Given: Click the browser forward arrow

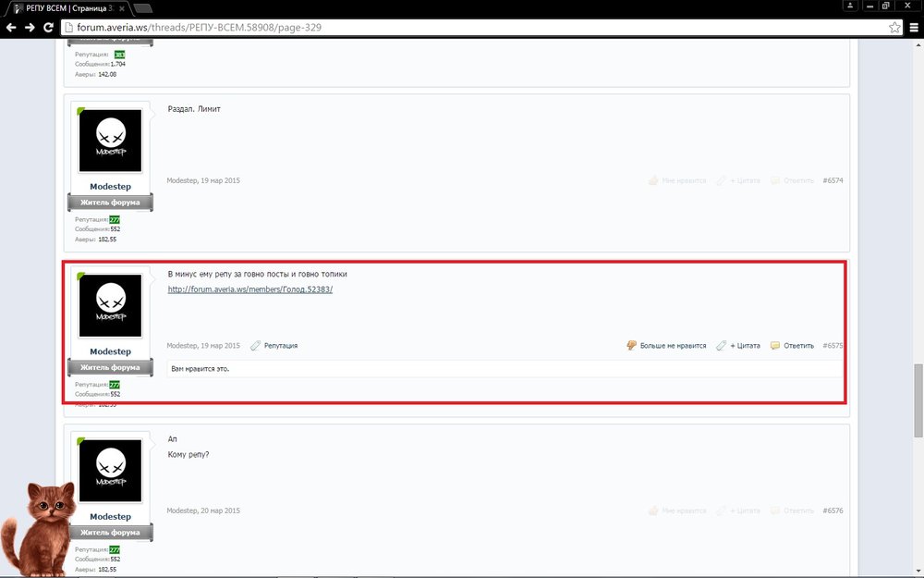Looking at the screenshot, I should click(30, 28).
